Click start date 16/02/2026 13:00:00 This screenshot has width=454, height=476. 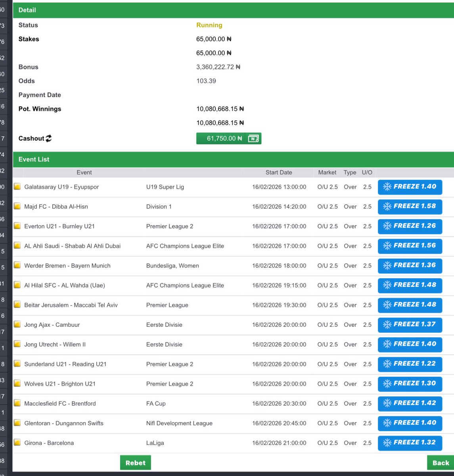coord(279,187)
